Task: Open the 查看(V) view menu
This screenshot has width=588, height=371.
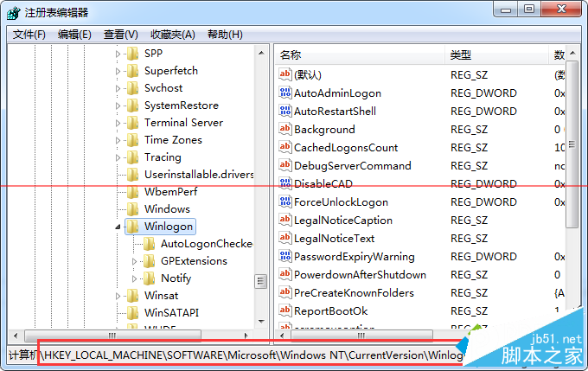Action: [120, 35]
